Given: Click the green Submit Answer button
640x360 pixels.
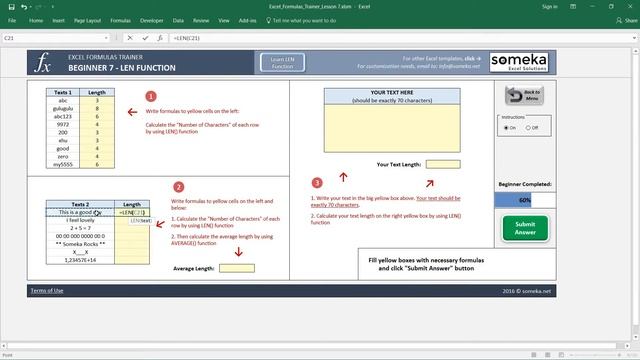Looking at the screenshot, I should tap(525, 228).
